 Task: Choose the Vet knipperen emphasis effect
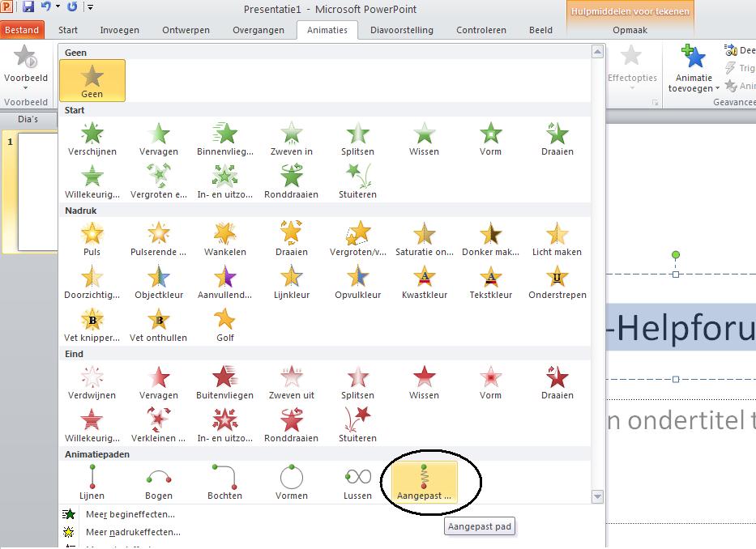coord(92,325)
